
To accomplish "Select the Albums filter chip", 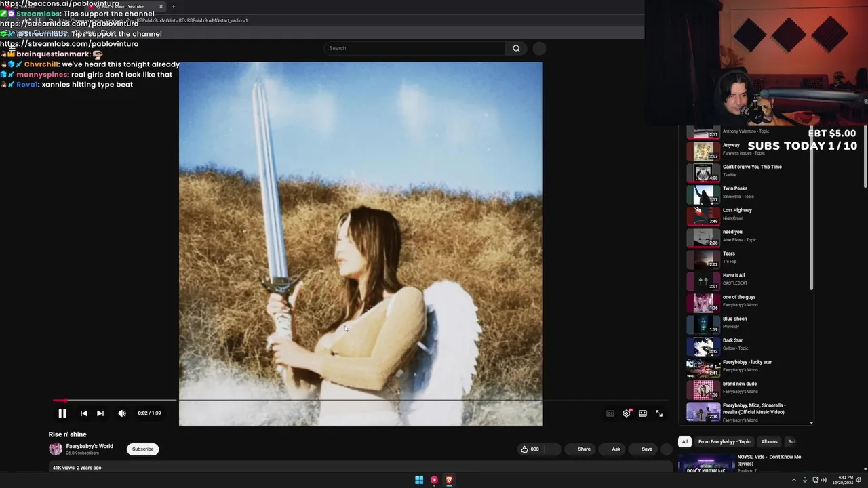I will (769, 441).
